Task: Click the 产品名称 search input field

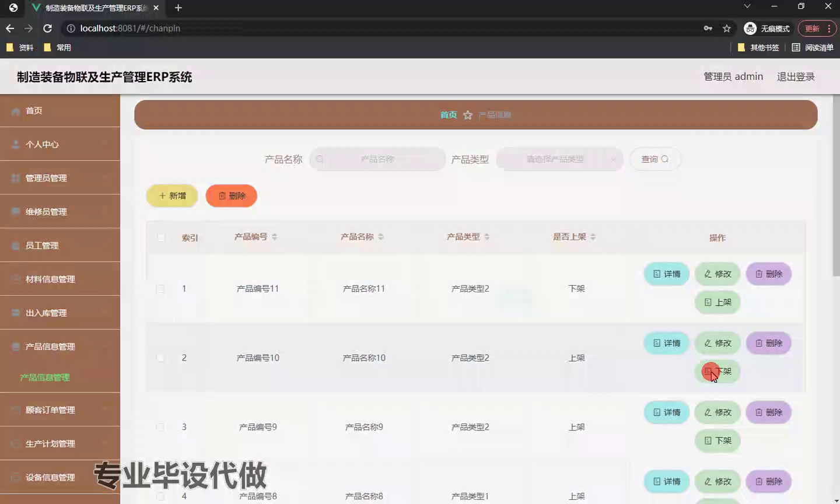Action: click(x=377, y=159)
